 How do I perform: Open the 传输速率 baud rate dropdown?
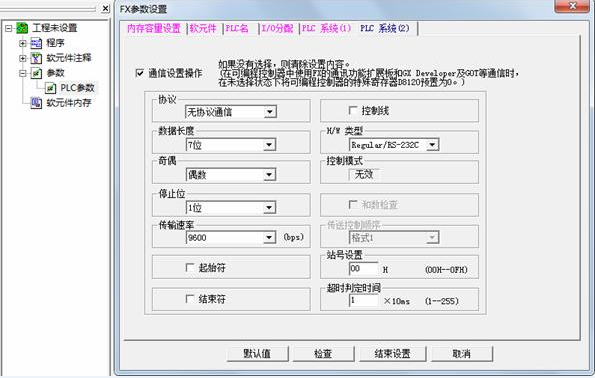[269, 238]
